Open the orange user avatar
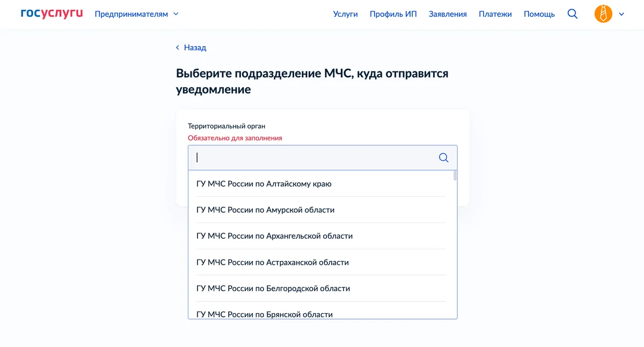Image resolution: width=644 pixels, height=347 pixels. (603, 14)
